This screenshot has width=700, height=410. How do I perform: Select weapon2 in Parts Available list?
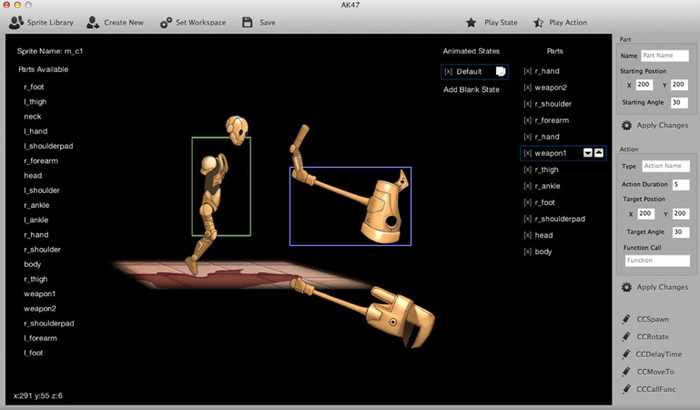(40, 309)
